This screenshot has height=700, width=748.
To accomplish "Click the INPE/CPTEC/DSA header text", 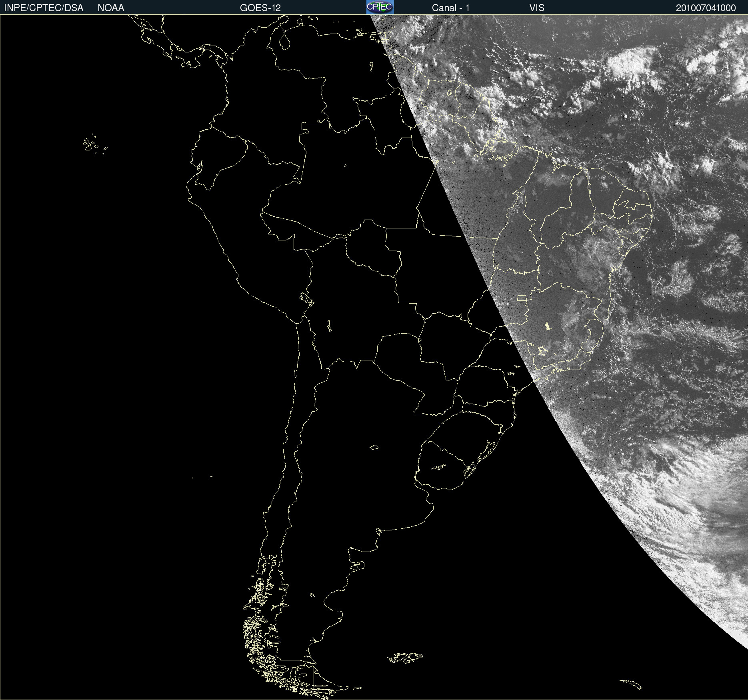I will pyautogui.click(x=44, y=8).
